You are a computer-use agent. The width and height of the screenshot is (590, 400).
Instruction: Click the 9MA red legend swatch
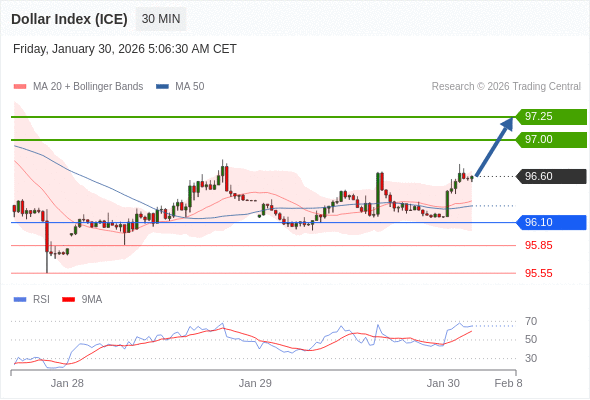click(68, 300)
